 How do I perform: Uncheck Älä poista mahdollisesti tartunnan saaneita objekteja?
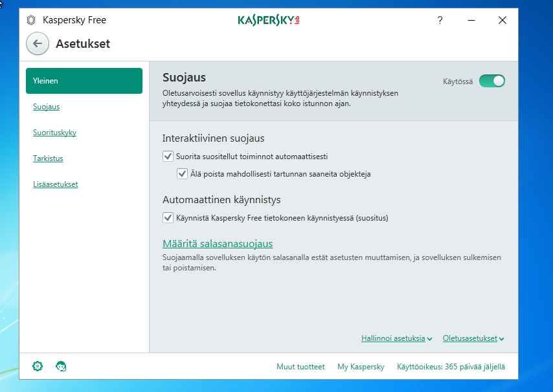(x=182, y=173)
